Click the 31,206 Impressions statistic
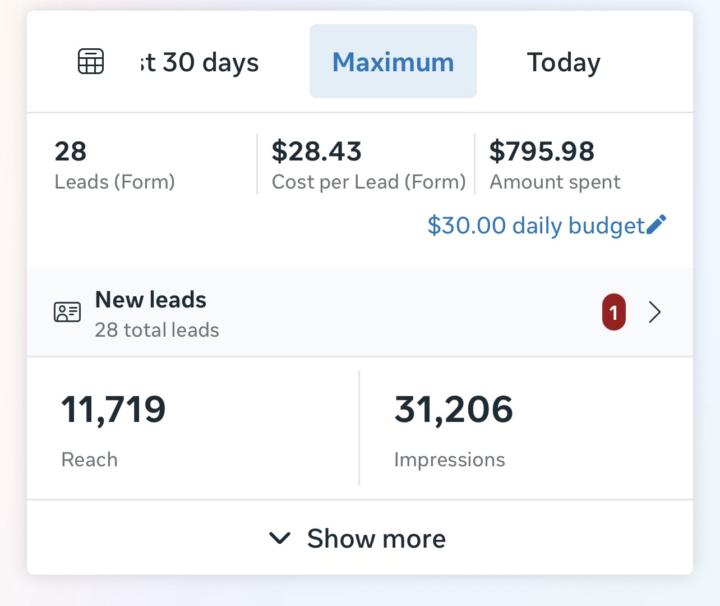 (x=453, y=409)
